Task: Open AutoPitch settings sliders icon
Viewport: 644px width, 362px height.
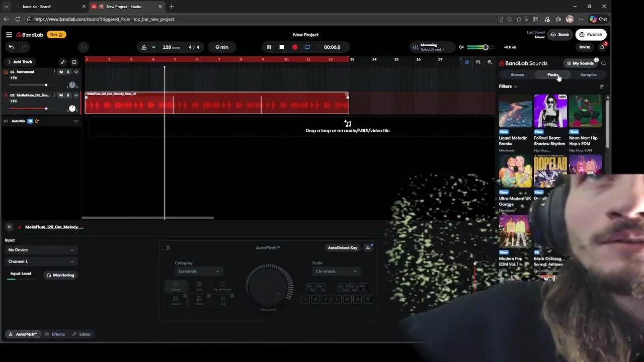Action: coord(368,248)
